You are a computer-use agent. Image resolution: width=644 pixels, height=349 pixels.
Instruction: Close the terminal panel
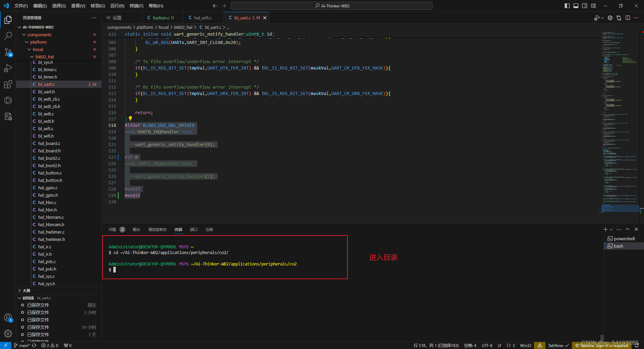coord(636,230)
